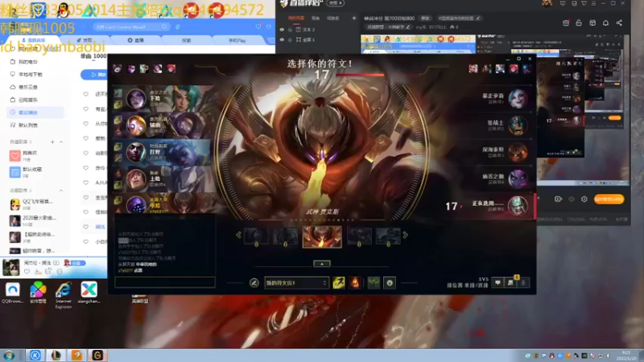Collapse the self-made playlists section
Viewport: 644px width, 362px height.
pos(61,142)
